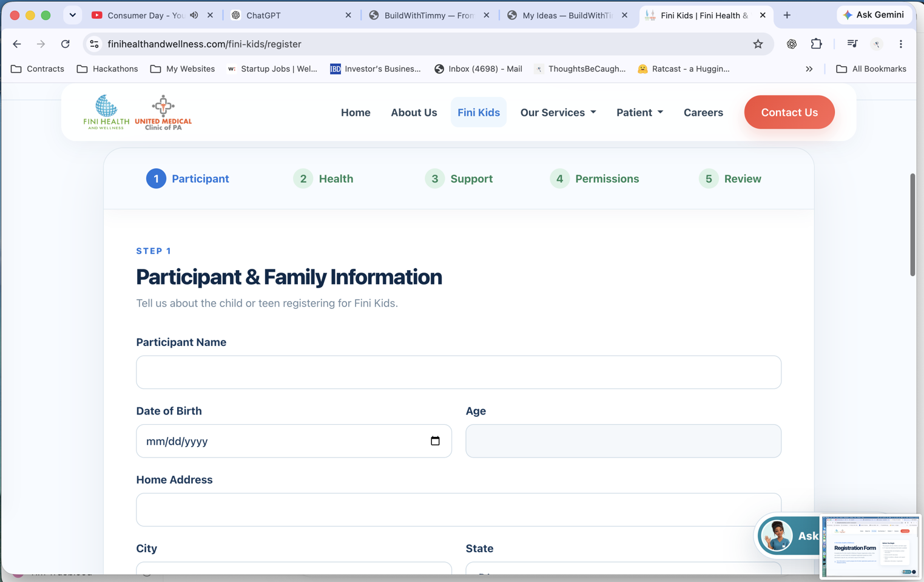Viewport: 924px width, 582px height.
Task: Jump to step 2 Health
Action: (323, 178)
